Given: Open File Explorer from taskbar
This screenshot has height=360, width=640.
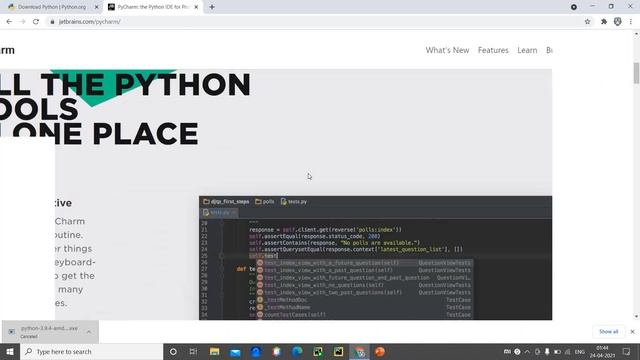Looking at the screenshot, I should (x=214, y=351).
